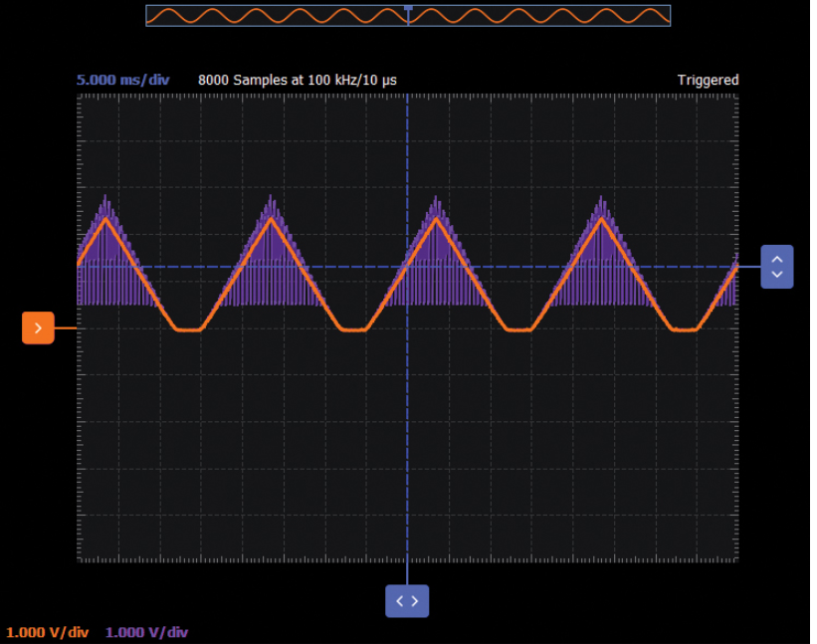Click right chevron on horizontal position handle
The width and height of the screenshot is (817, 644).
pos(415,600)
